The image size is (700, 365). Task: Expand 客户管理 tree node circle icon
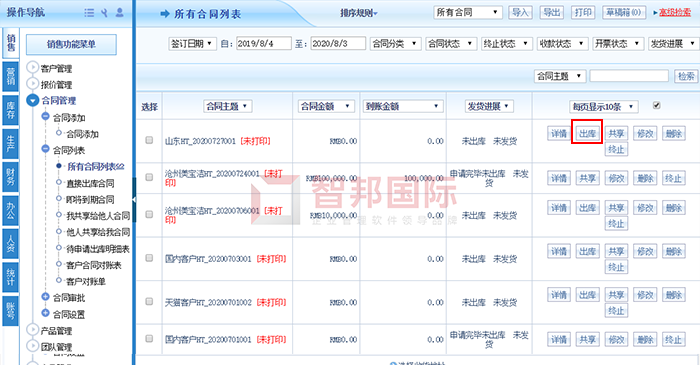coord(32,67)
